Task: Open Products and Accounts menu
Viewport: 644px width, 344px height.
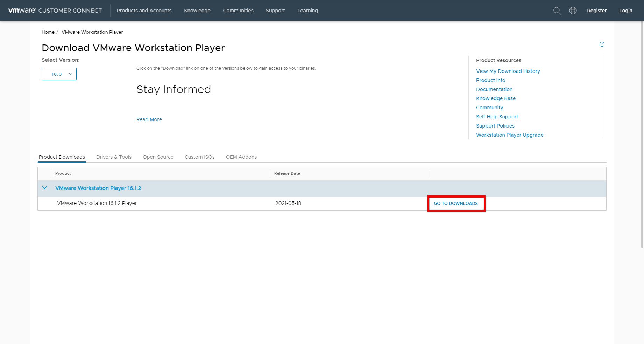Action: tap(144, 11)
